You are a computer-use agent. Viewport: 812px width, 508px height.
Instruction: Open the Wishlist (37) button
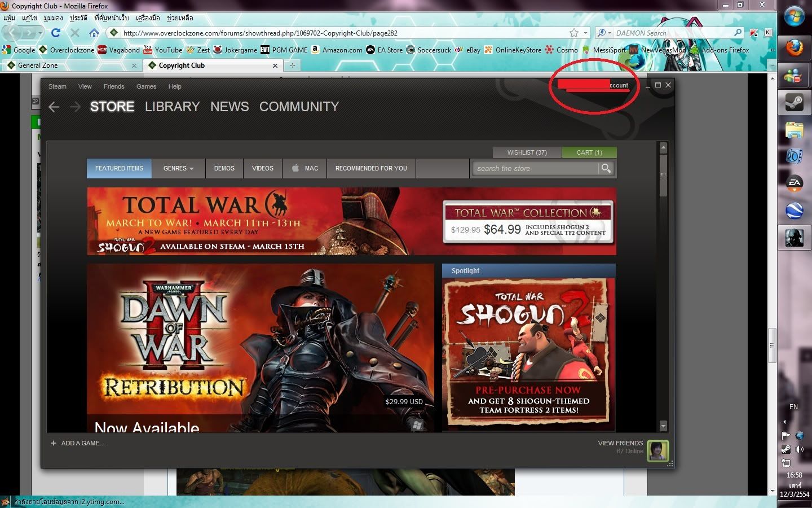(527, 152)
